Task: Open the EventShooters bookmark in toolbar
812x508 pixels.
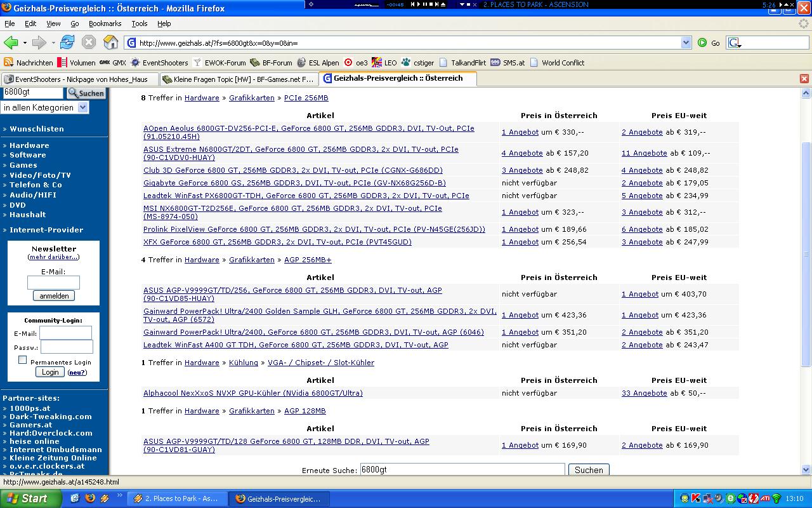Action: click(159, 63)
